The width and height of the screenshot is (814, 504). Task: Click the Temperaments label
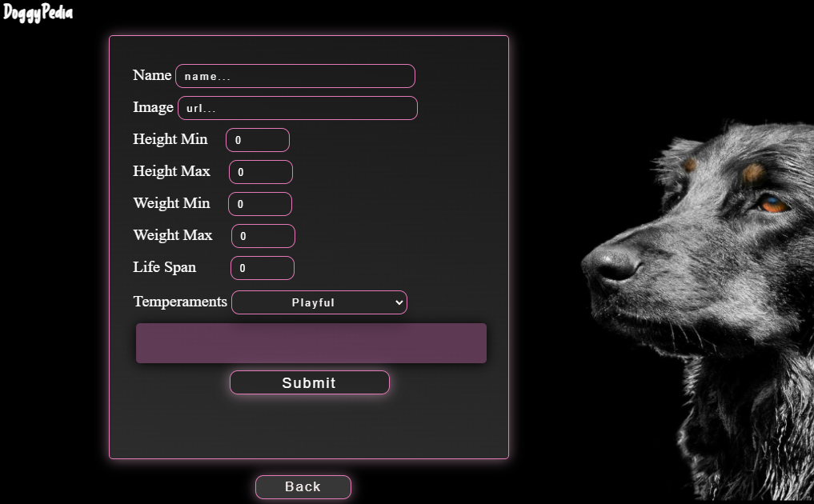(180, 302)
